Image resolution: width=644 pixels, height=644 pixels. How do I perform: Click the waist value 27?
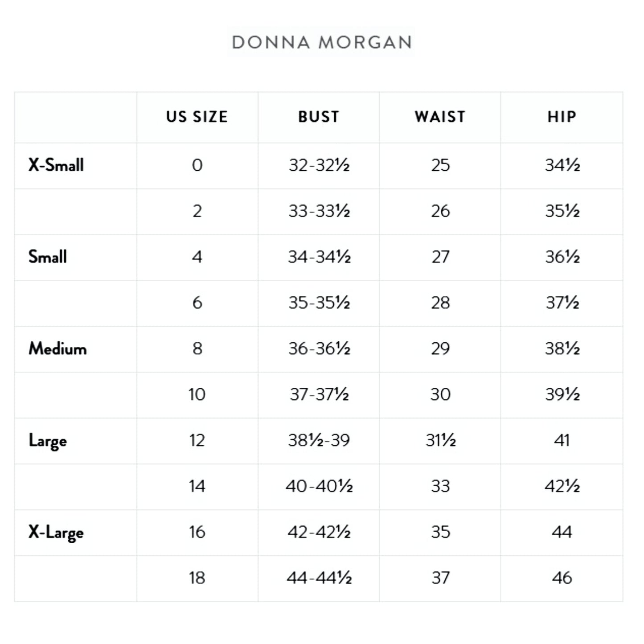coord(440,257)
